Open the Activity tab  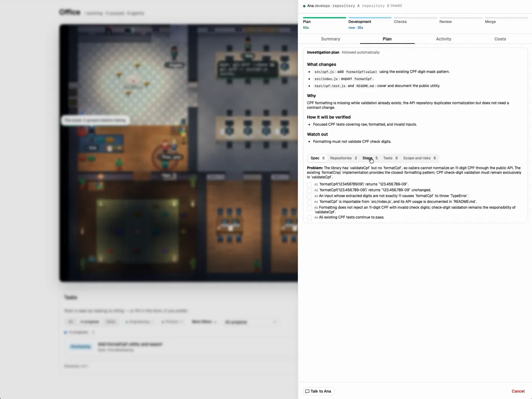tap(444, 39)
